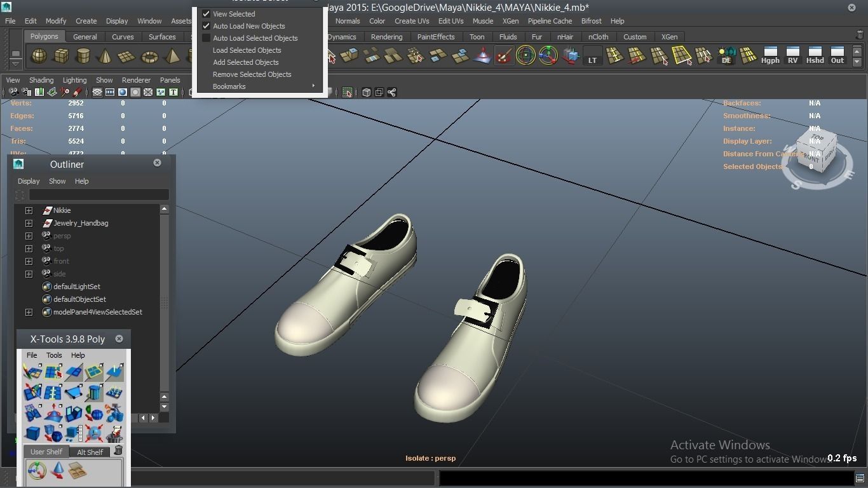This screenshot has width=868, height=488.
Task: Create a polygon torus from the shelf
Action: [x=149, y=57]
